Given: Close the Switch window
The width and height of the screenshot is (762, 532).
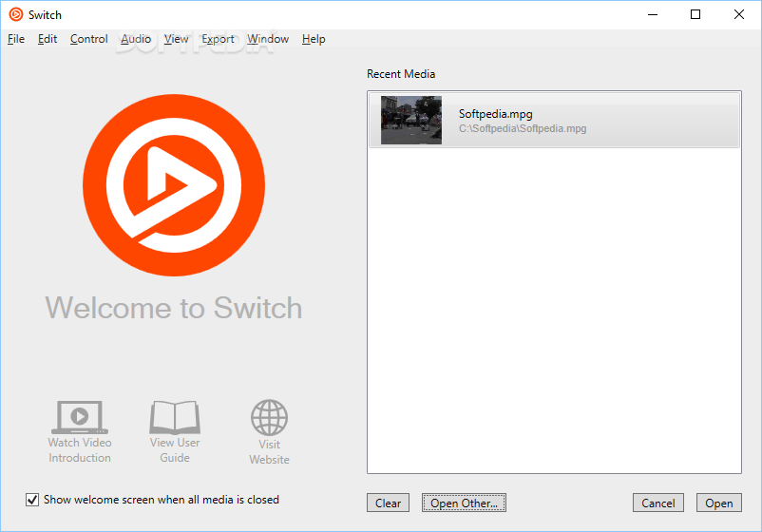Looking at the screenshot, I should (x=738, y=14).
